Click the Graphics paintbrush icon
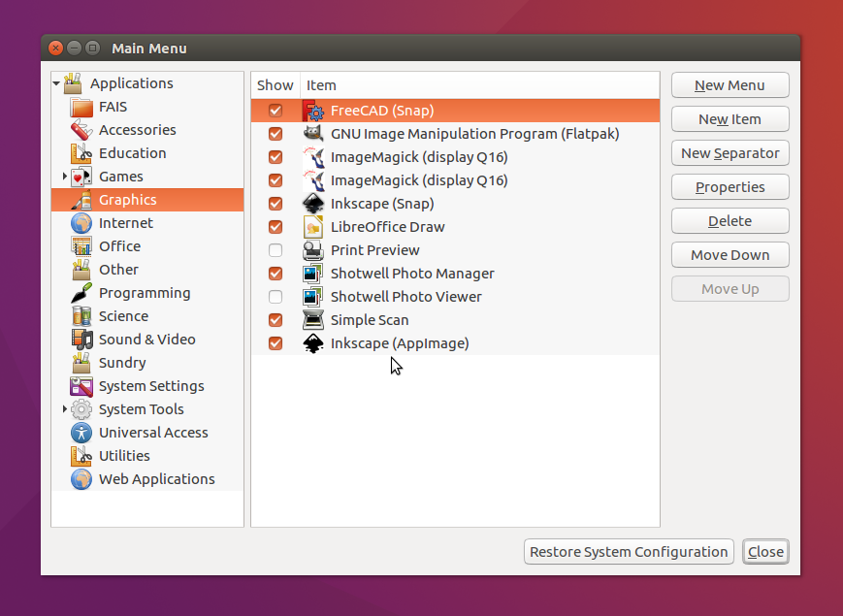This screenshot has height=616, width=843. [x=81, y=200]
